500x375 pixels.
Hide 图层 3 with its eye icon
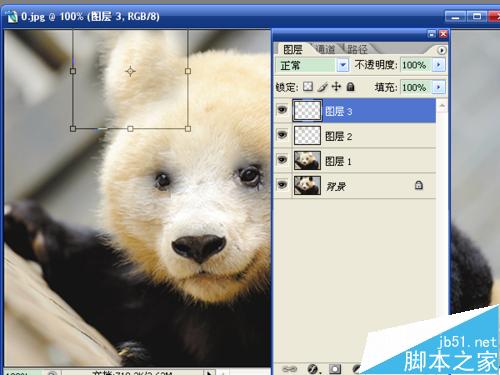[x=282, y=110]
